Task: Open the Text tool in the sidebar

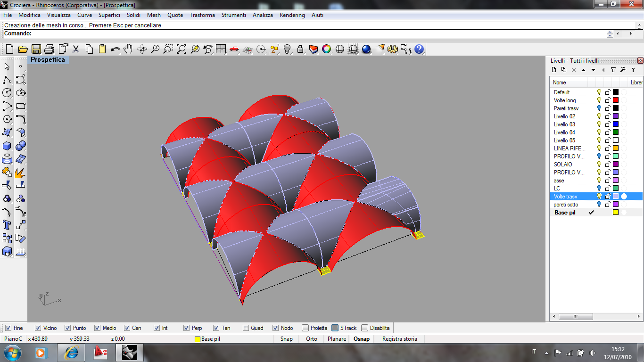Action: (7, 225)
